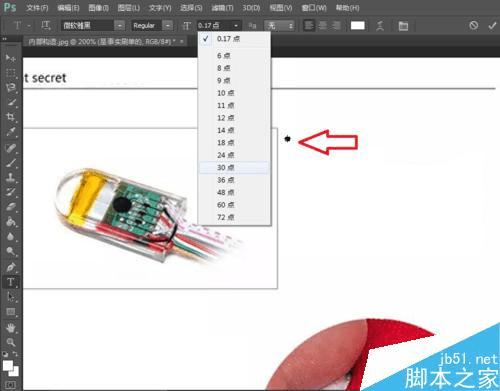Set foreground color swatch
The image size is (500, 391).
pyautogui.click(x=7, y=365)
